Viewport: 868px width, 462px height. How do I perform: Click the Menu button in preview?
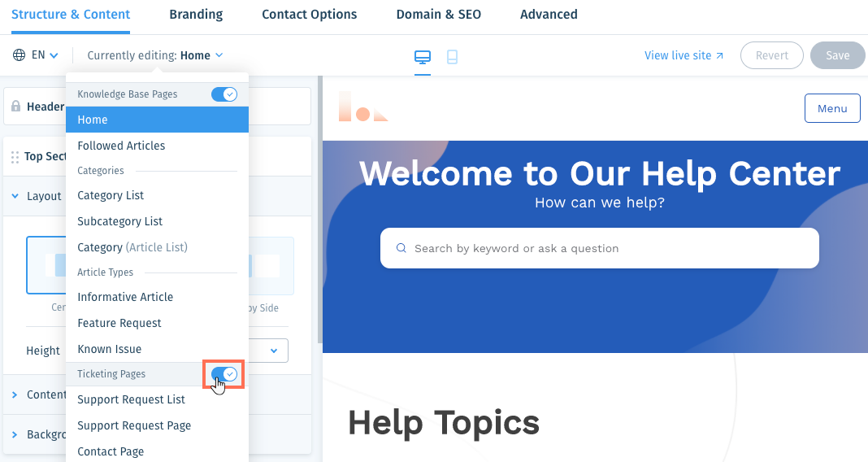(x=832, y=108)
